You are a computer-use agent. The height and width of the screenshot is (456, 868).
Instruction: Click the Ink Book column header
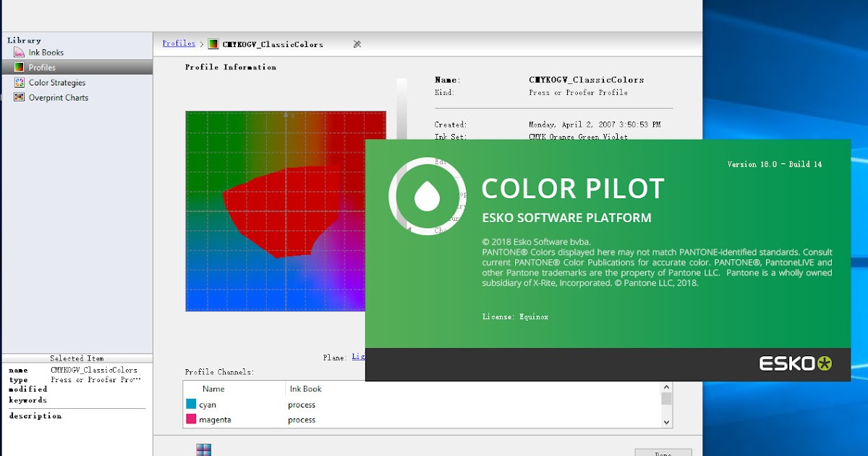[305, 389]
